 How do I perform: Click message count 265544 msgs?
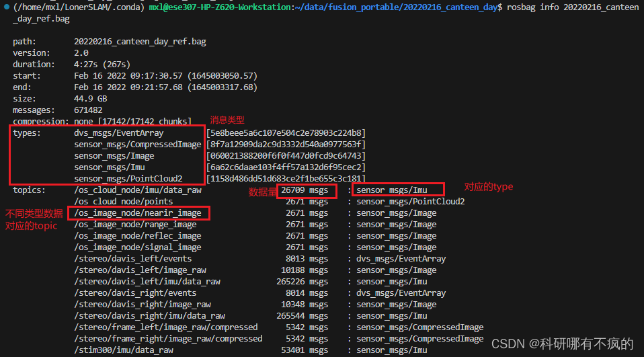click(x=303, y=316)
